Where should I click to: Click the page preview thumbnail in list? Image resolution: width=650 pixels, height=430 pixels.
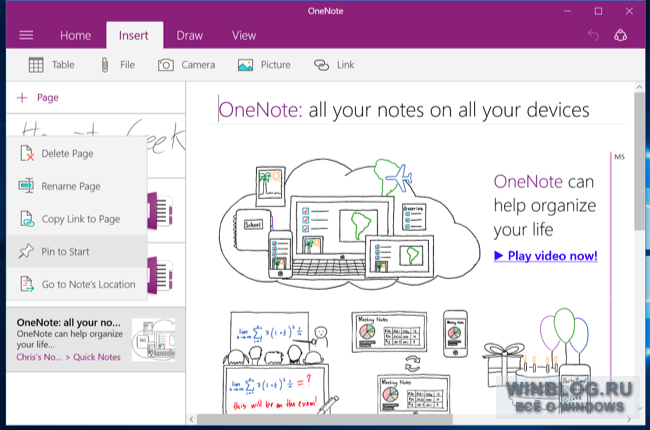pyautogui.click(x=154, y=339)
